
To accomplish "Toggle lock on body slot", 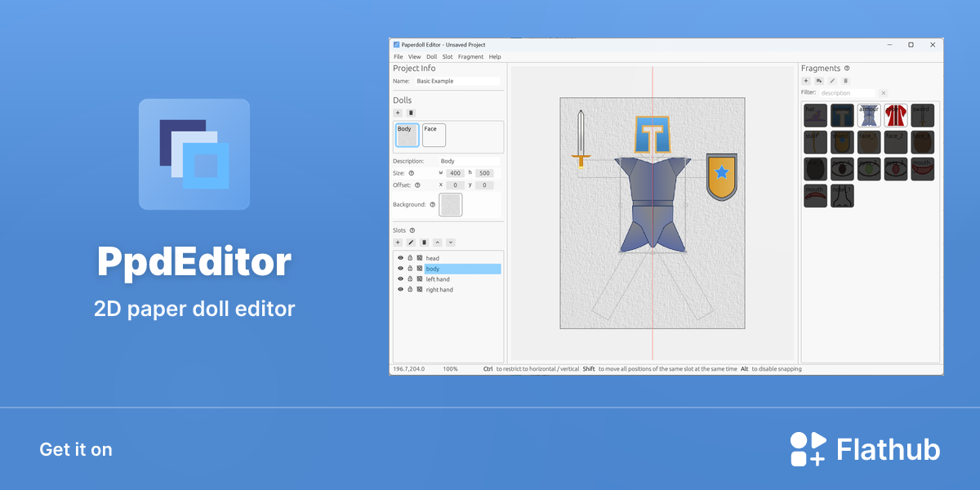I will (410, 269).
